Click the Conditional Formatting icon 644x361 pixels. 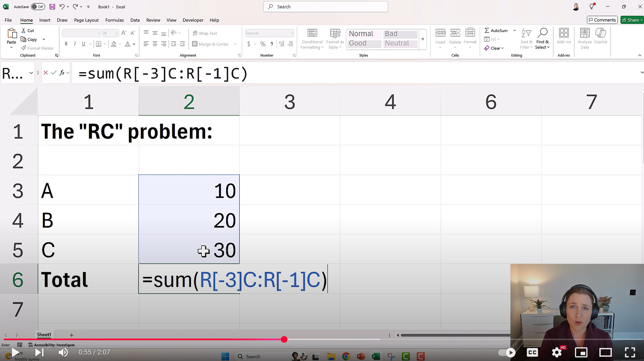[312, 33]
